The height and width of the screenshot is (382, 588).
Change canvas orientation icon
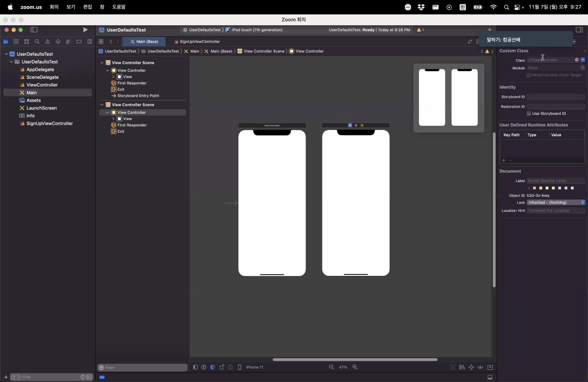point(222,367)
